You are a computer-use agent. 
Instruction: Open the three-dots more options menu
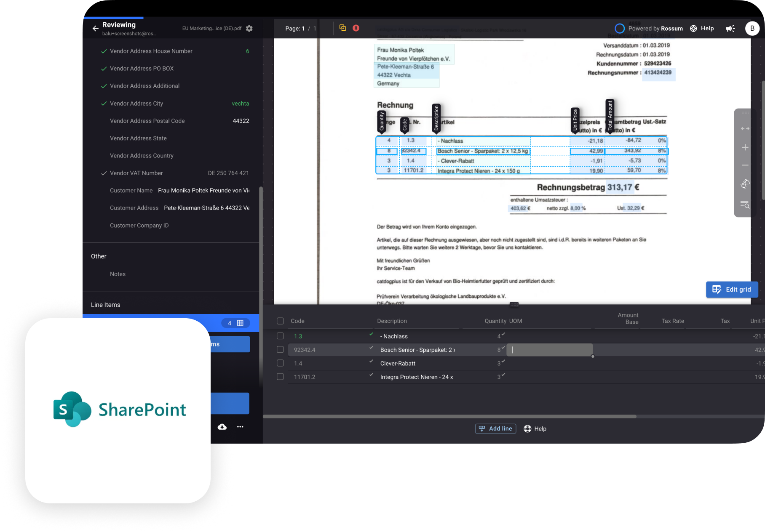click(x=240, y=427)
